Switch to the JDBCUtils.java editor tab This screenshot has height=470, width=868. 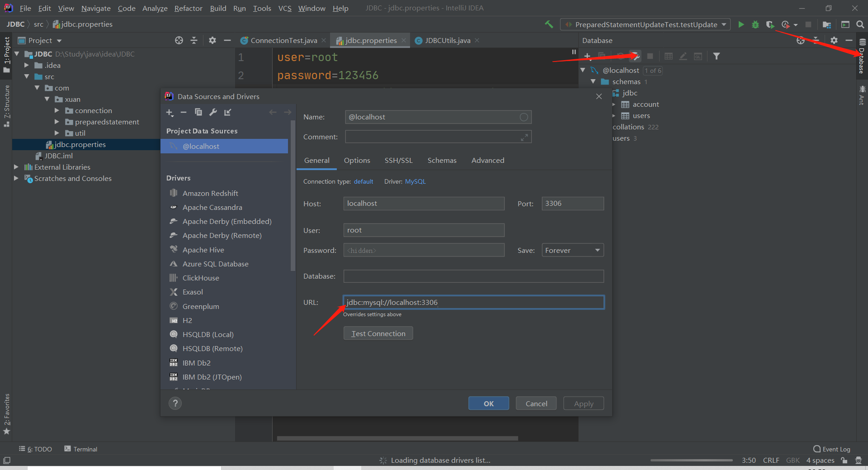[447, 40]
